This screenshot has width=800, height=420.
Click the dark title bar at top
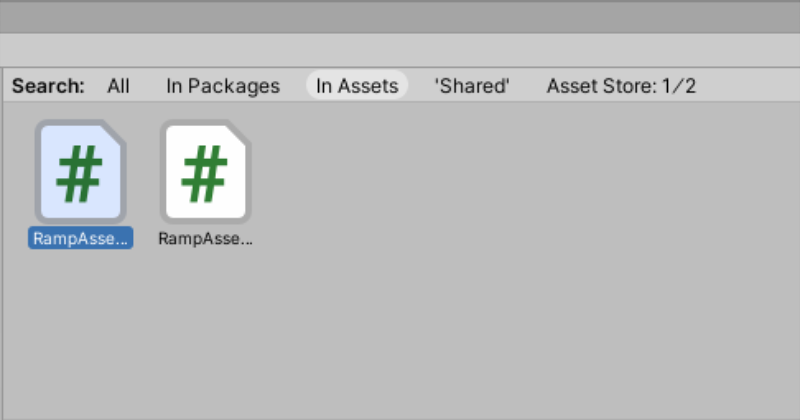tap(400, 15)
